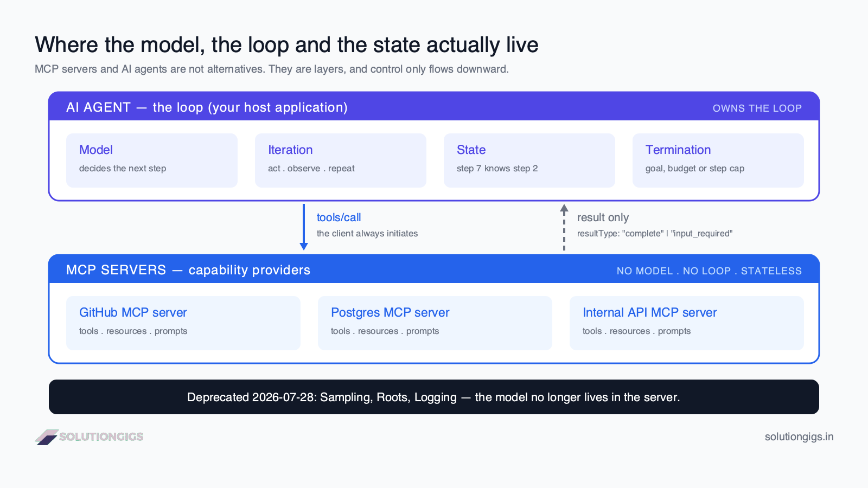The width and height of the screenshot is (868, 488).
Task: Click the AI AGENT header title
Action: click(x=207, y=107)
